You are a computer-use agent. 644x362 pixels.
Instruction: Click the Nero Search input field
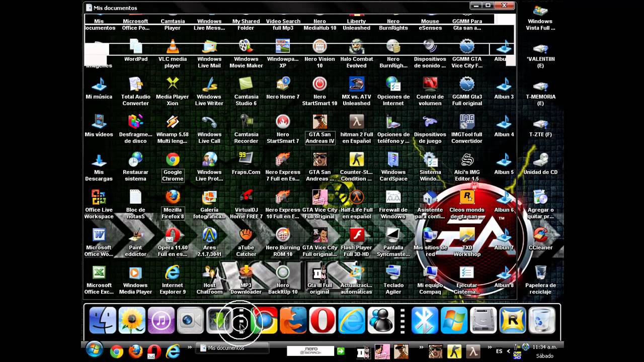click(x=310, y=351)
